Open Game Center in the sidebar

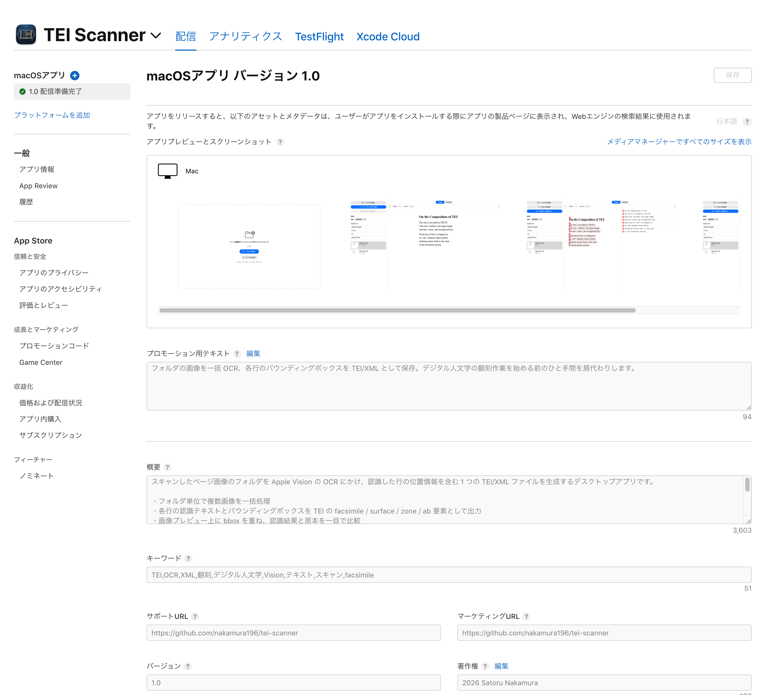(x=41, y=362)
